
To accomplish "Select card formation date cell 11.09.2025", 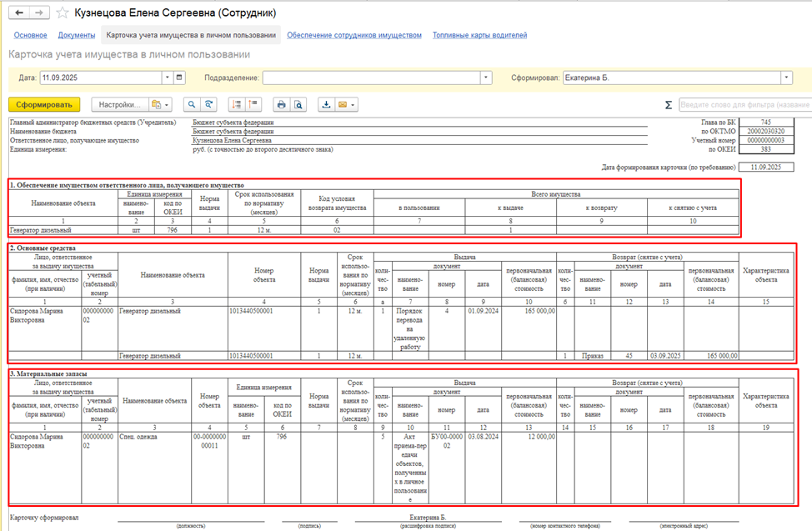I will coord(766,168).
